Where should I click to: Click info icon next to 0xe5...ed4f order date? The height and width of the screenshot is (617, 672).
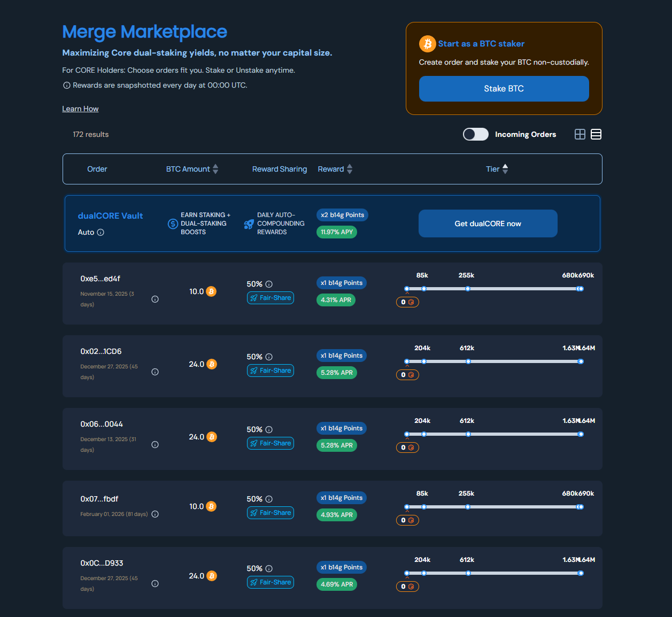tap(155, 299)
